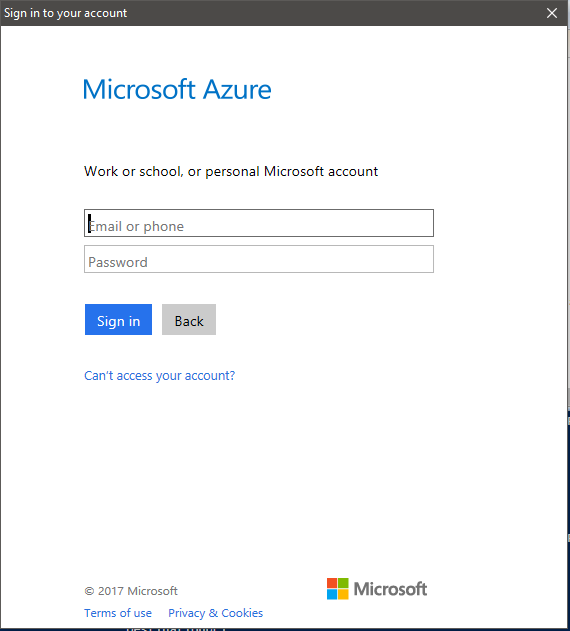This screenshot has width=570, height=631.
Task: Open the Can't access your account link
Action: click(159, 375)
